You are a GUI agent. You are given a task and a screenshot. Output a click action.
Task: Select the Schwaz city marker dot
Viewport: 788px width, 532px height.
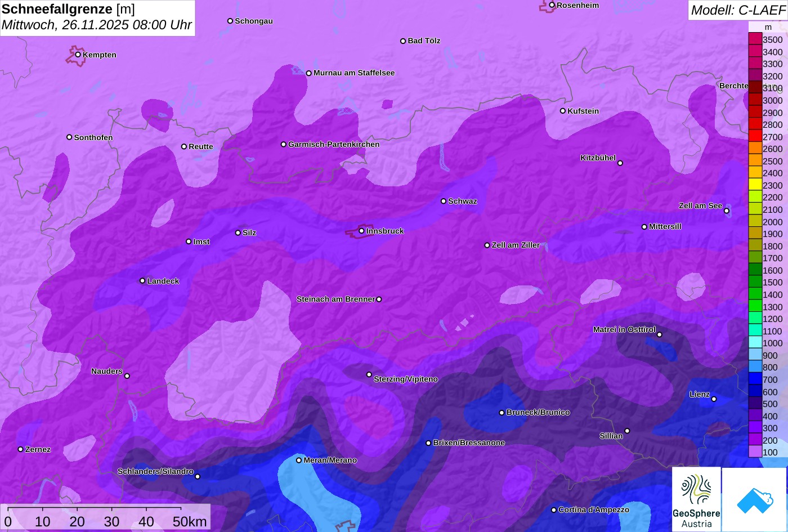tap(444, 201)
